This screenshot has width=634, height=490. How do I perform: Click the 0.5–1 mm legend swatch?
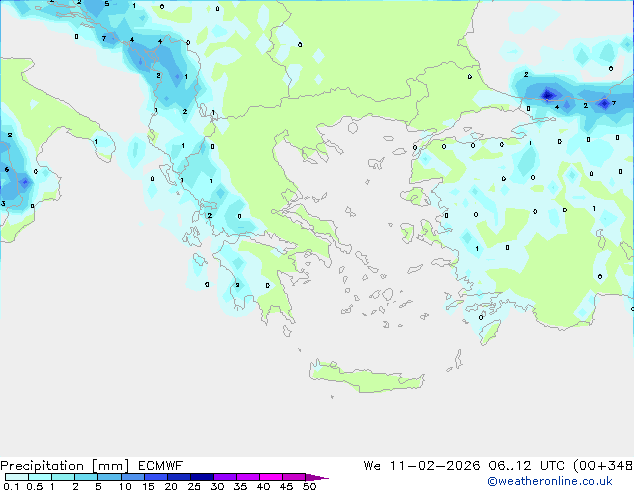tap(40, 477)
